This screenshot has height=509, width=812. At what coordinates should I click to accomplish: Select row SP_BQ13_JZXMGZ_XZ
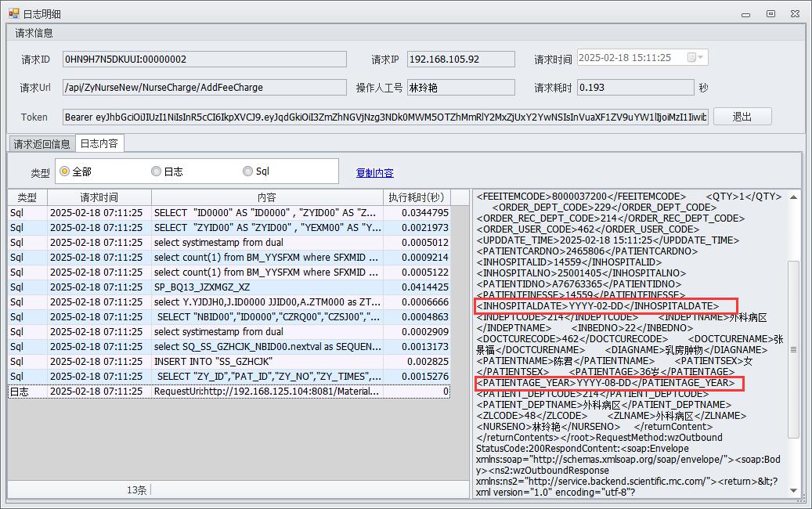[x=229, y=287]
